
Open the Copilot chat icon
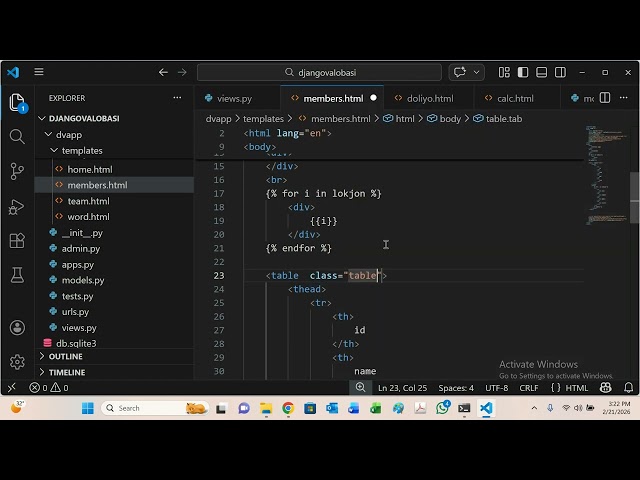point(460,72)
